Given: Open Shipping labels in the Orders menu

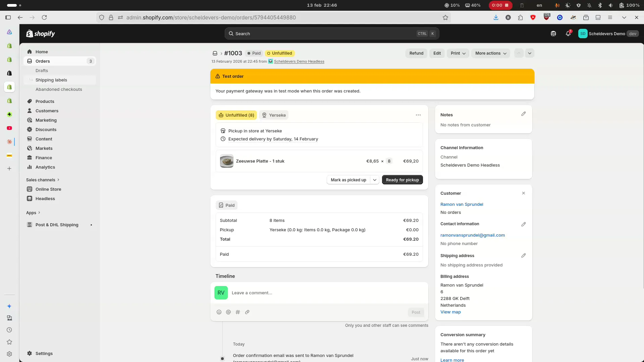Looking at the screenshot, I should click(51, 80).
